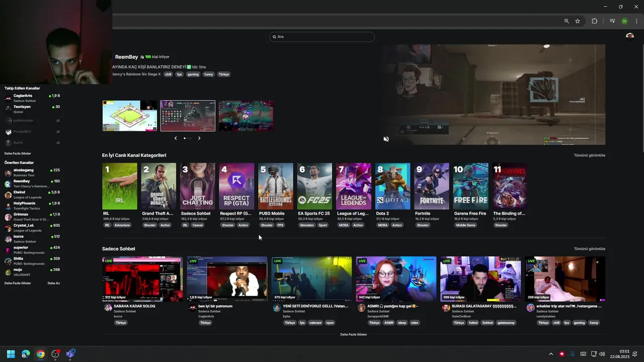
Task: Open the green Chrome profile icon
Action: [624, 21]
